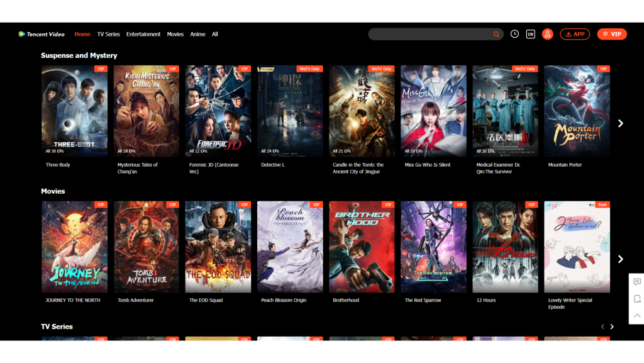This screenshot has width=644, height=363.
Task: Click the download app device icon
Action: [636, 299]
